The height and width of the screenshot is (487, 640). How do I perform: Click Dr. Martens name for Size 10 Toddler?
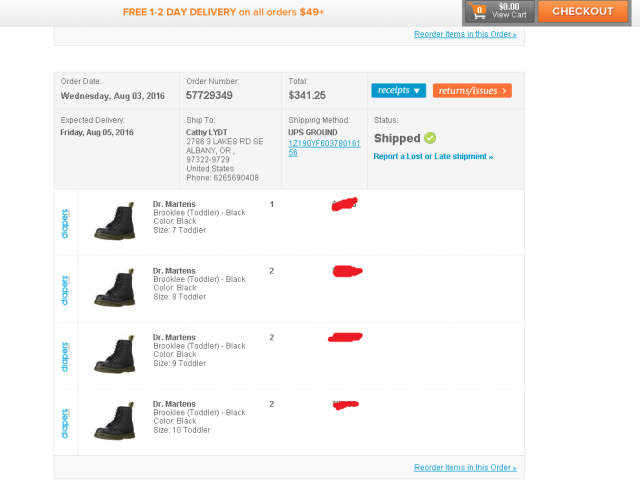point(174,404)
